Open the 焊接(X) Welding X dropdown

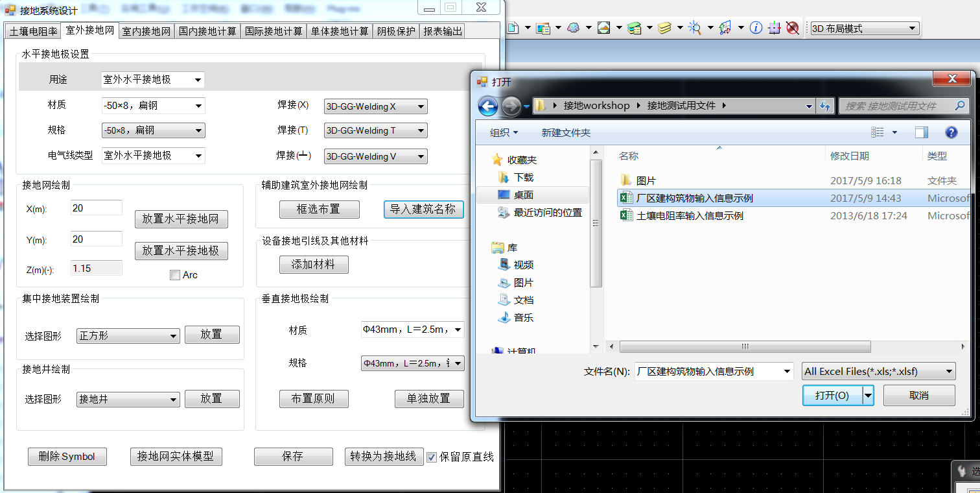(x=376, y=106)
